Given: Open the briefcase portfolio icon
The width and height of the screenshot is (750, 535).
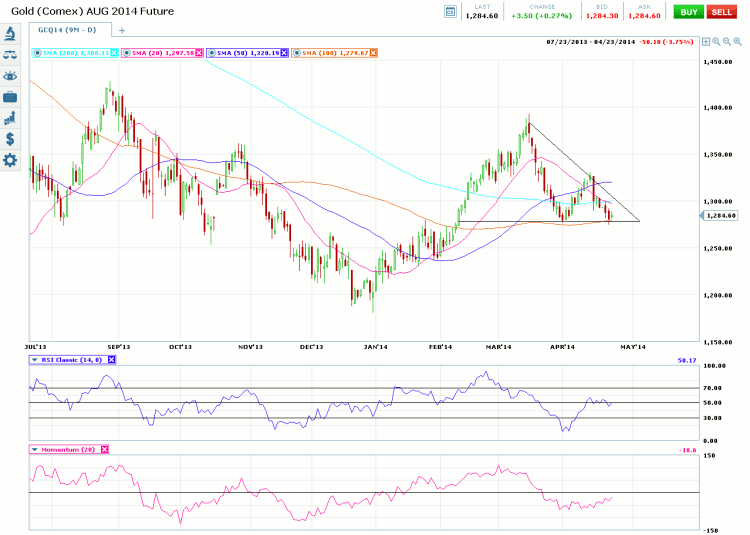Looking at the screenshot, I should click(10, 97).
